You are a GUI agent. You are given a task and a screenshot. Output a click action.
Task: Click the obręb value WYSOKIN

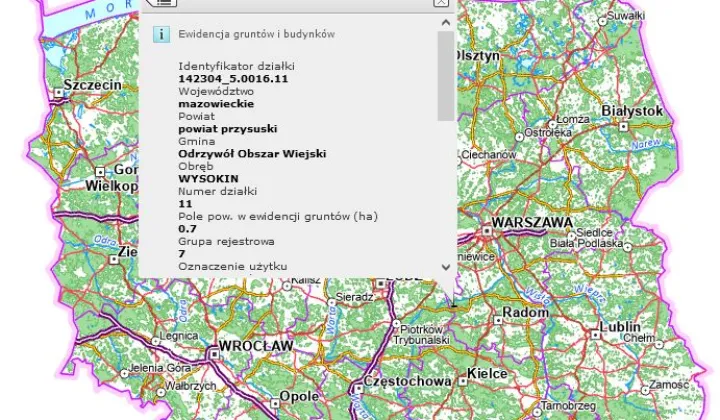208,179
